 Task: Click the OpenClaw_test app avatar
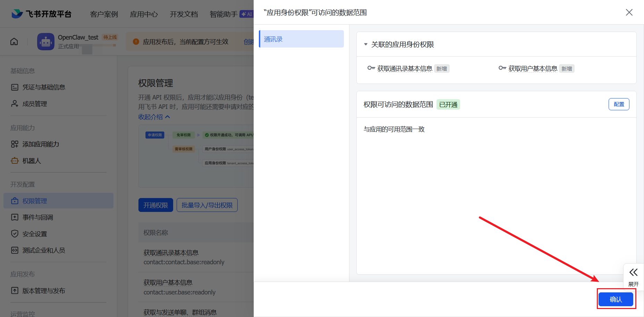click(x=45, y=42)
